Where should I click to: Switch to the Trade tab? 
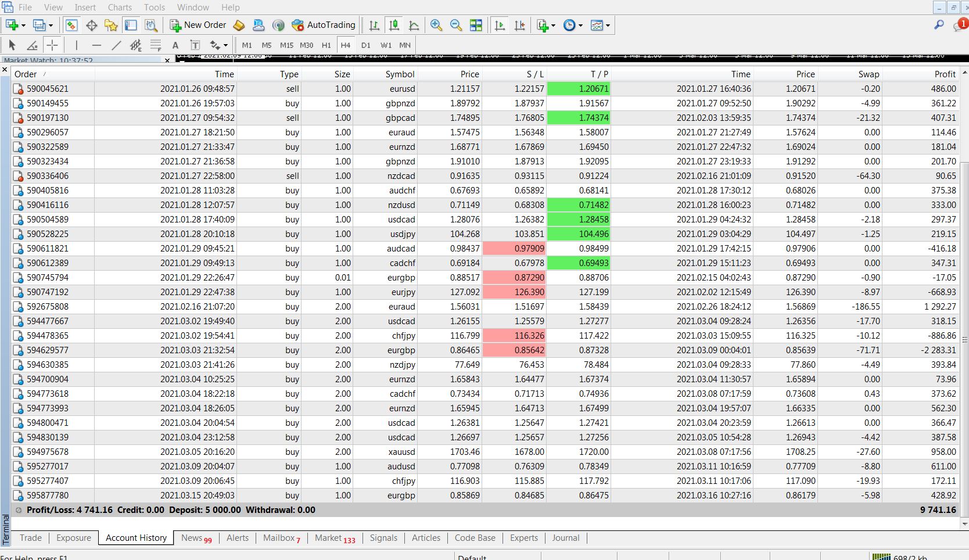31,538
